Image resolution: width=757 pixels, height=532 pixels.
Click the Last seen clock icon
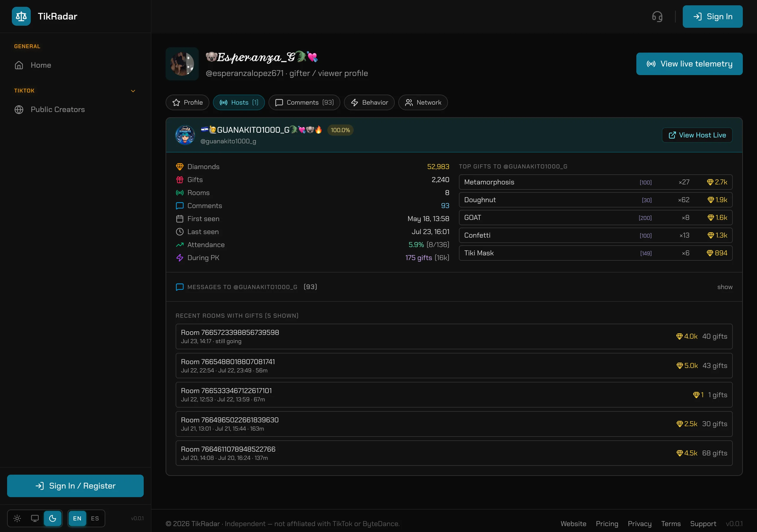tap(180, 232)
